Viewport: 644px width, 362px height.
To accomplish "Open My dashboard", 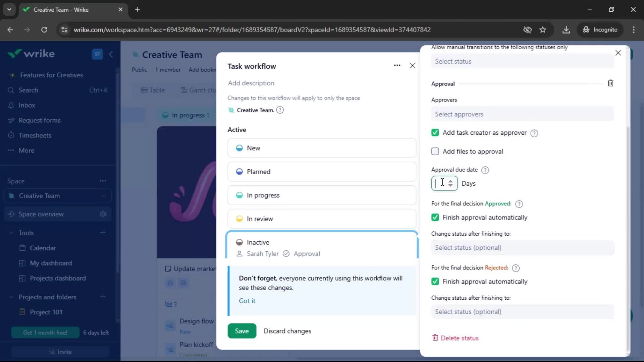I will pos(51,263).
